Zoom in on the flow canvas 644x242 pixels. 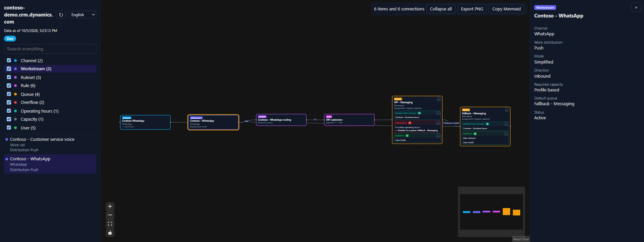[x=110, y=206]
